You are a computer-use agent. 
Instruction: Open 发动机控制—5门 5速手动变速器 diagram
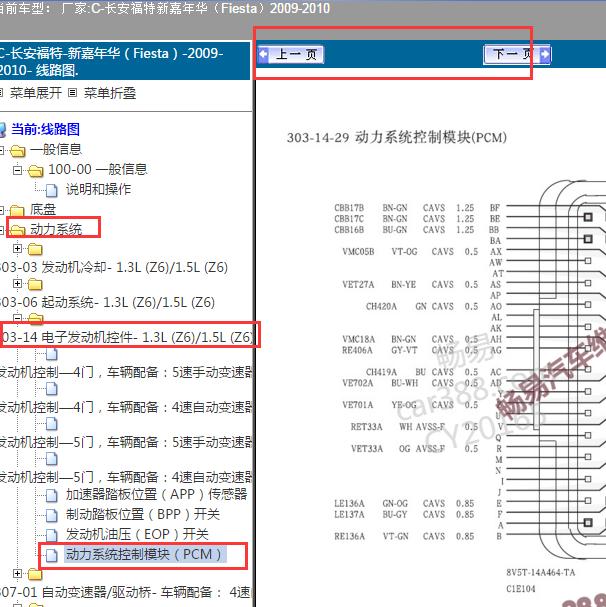click(126, 442)
